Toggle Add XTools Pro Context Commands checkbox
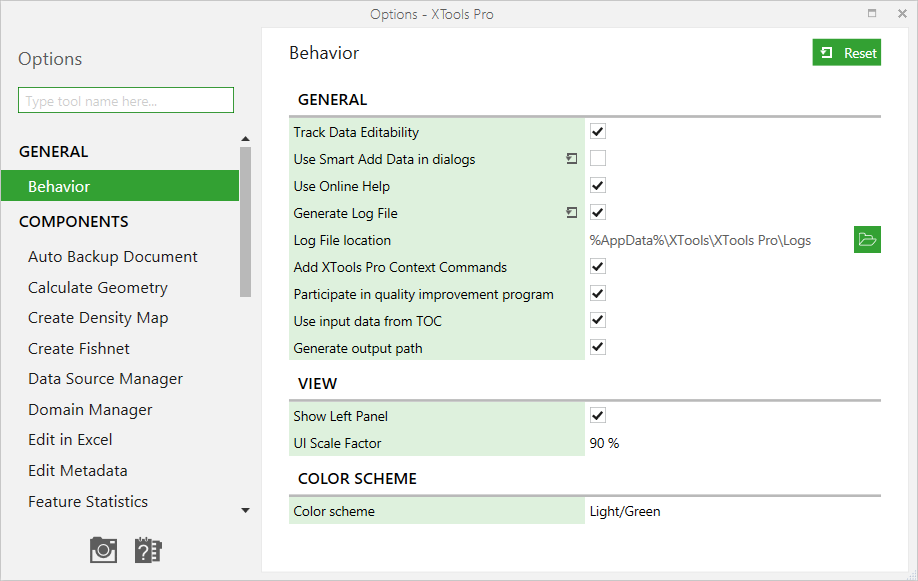This screenshot has width=918, height=581. point(598,266)
